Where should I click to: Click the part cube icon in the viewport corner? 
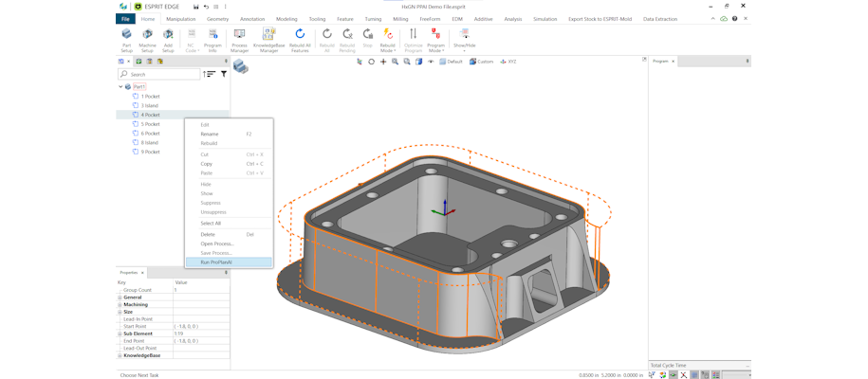pos(241,66)
